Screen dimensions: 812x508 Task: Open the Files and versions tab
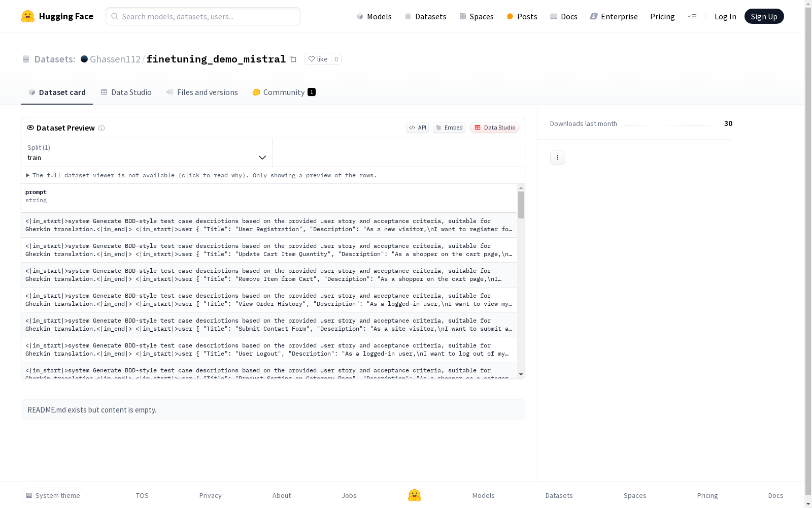(202, 92)
